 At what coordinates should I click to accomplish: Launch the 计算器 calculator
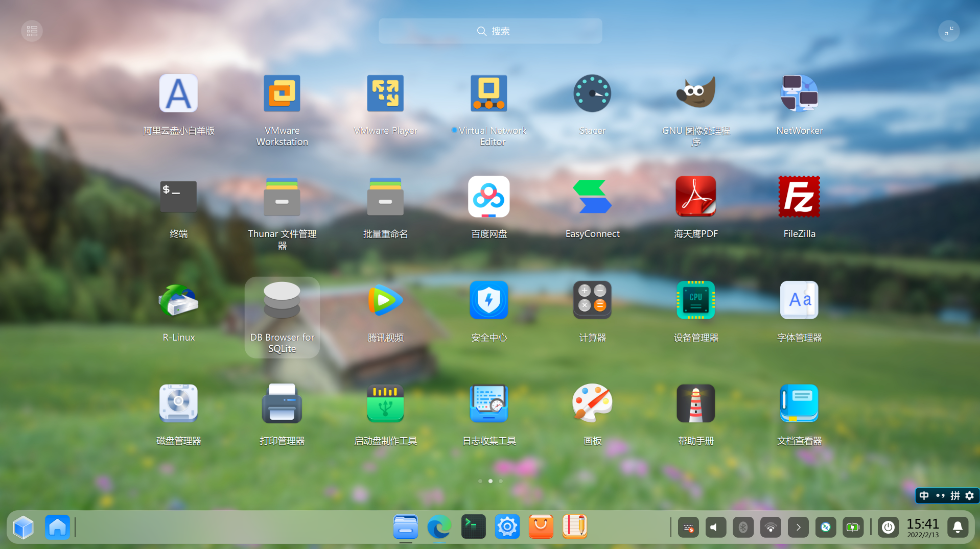pyautogui.click(x=592, y=300)
